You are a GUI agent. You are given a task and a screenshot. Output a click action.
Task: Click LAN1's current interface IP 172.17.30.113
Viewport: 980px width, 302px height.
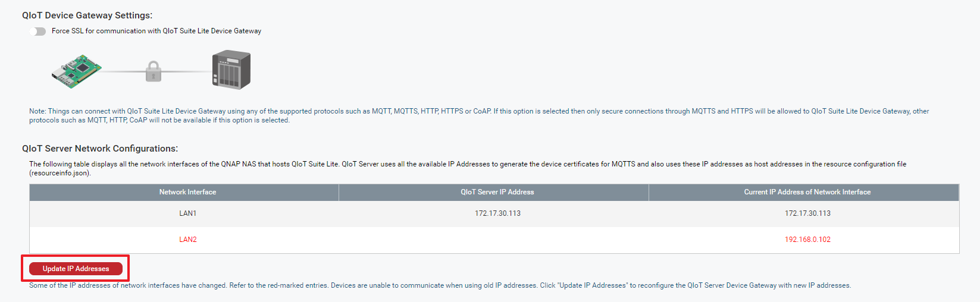click(807, 213)
